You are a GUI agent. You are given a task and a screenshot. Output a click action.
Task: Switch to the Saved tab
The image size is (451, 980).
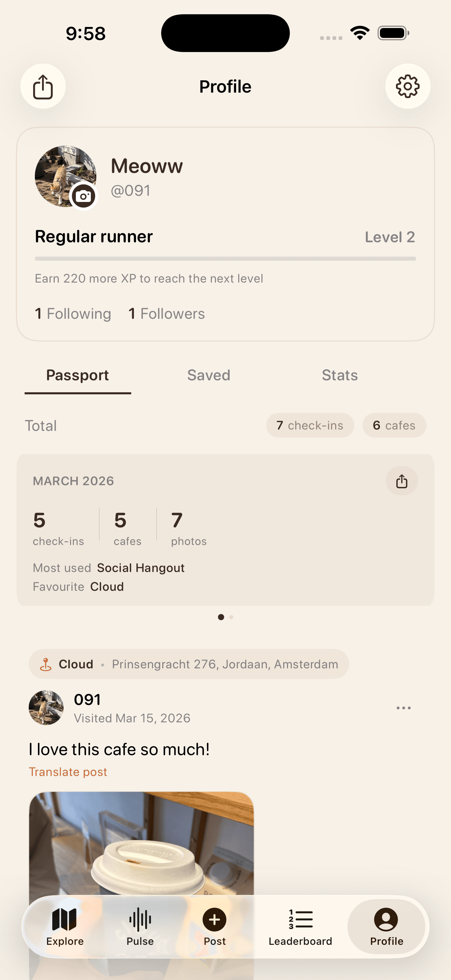[208, 375]
